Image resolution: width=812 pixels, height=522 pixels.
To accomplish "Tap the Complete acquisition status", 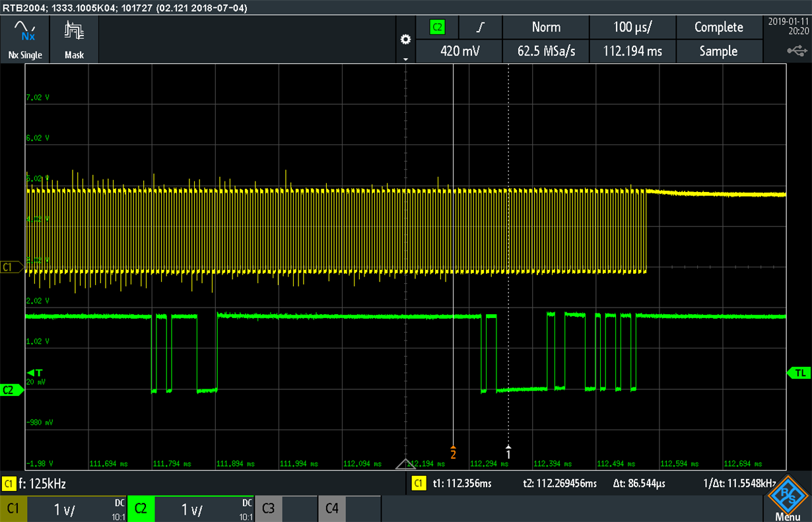I will click(x=719, y=27).
